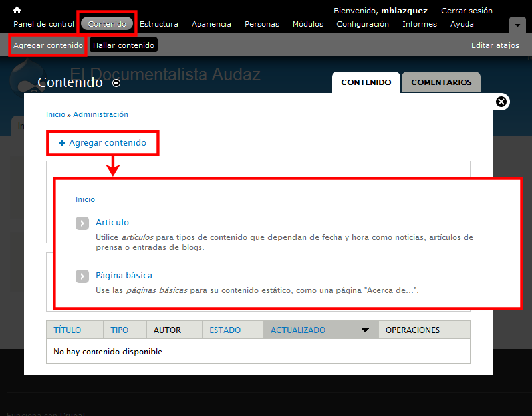Close the overlay with the X icon
The height and width of the screenshot is (416, 532).
[x=501, y=102]
